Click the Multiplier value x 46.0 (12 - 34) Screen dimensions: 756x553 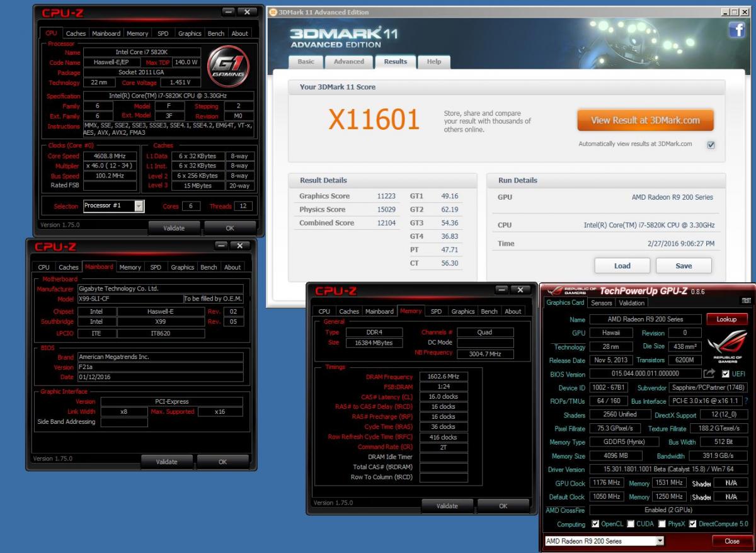(x=110, y=166)
